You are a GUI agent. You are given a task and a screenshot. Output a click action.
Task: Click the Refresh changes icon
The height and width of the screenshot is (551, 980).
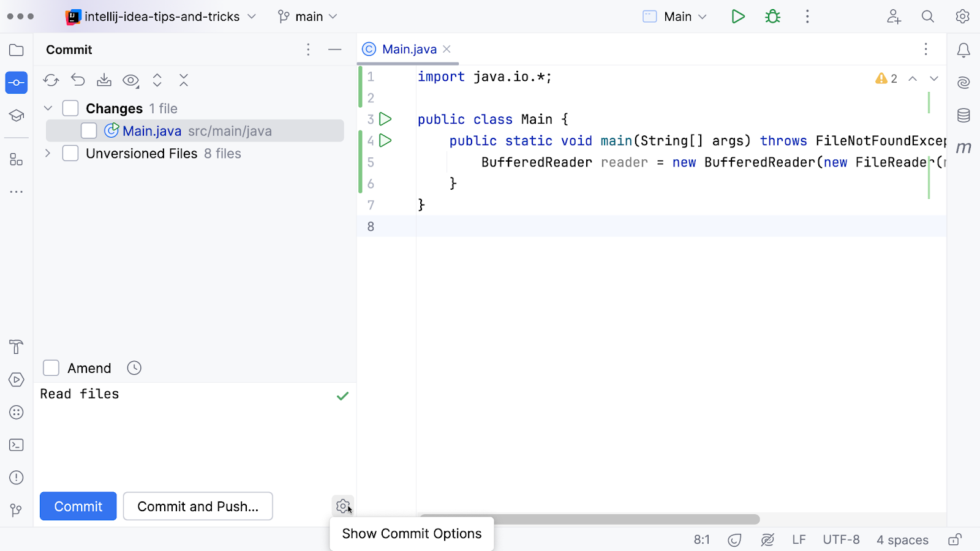click(x=51, y=80)
